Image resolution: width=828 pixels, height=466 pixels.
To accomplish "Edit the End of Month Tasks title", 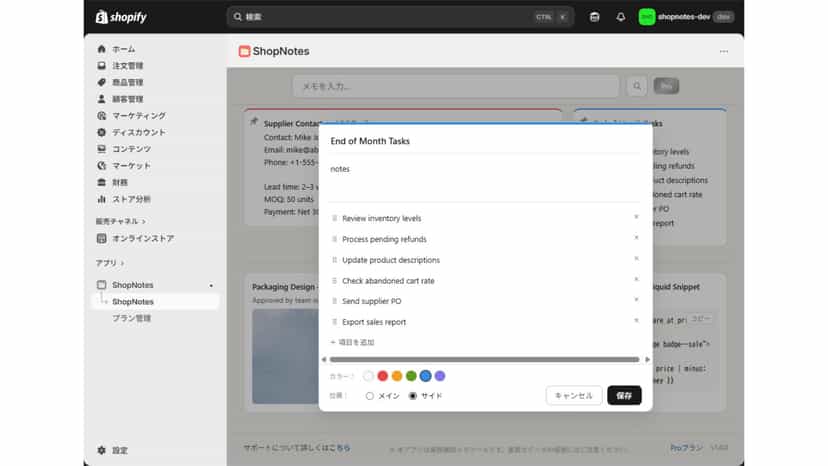I will [x=484, y=141].
